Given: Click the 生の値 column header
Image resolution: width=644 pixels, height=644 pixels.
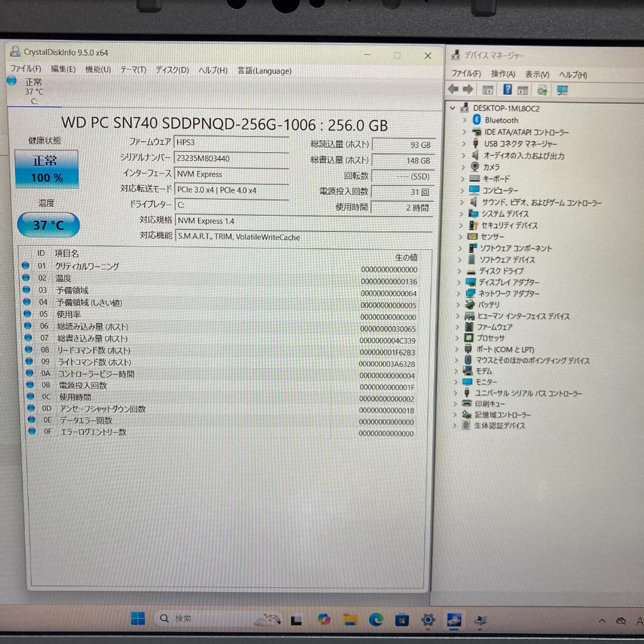Looking at the screenshot, I should click(406, 257).
